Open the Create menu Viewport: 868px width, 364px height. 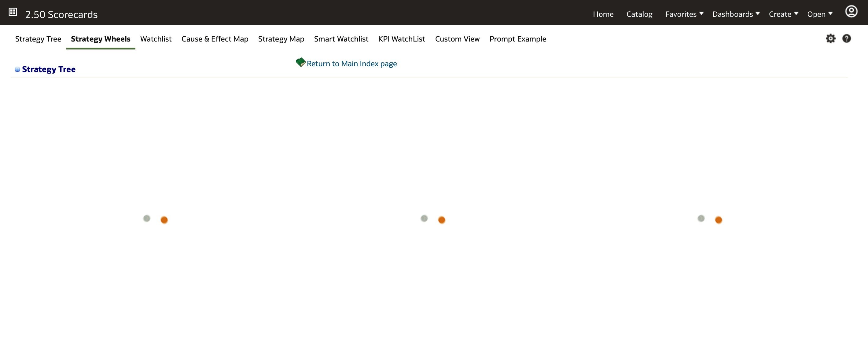point(780,14)
